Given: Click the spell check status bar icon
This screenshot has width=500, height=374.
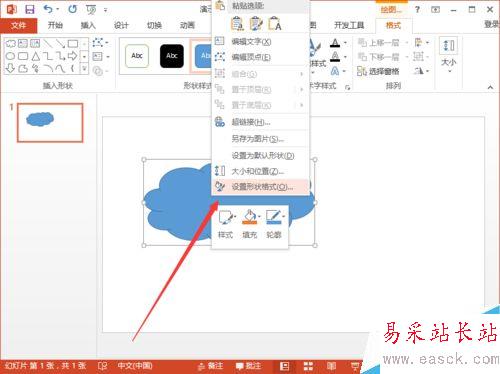Looking at the screenshot, I should [x=102, y=366].
